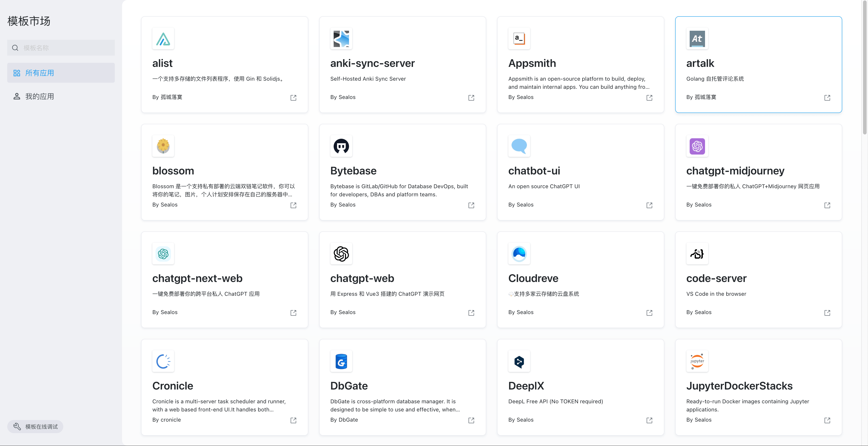The width and height of the screenshot is (868, 446).
Task: Click the alist app logo icon
Action: [x=163, y=39]
